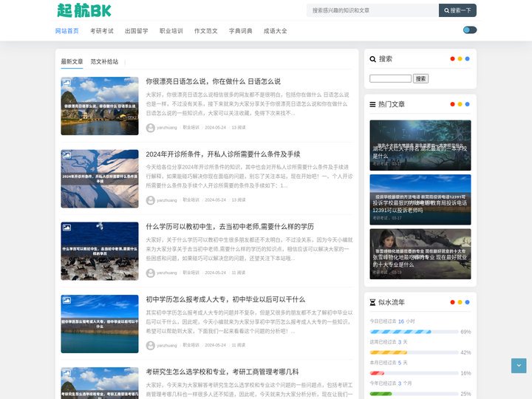Click the 本月已经过去 16% progress bar
Viewport: 532px width, 399px height.
point(414,373)
